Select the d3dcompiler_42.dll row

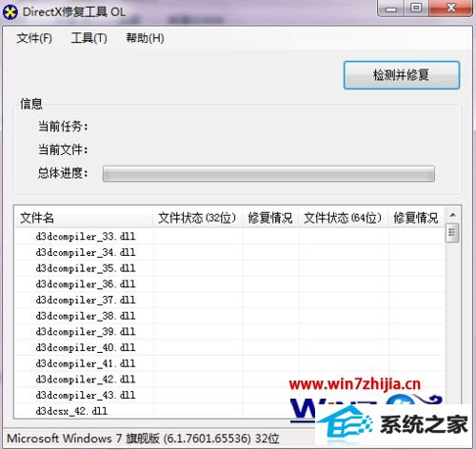tap(229, 380)
